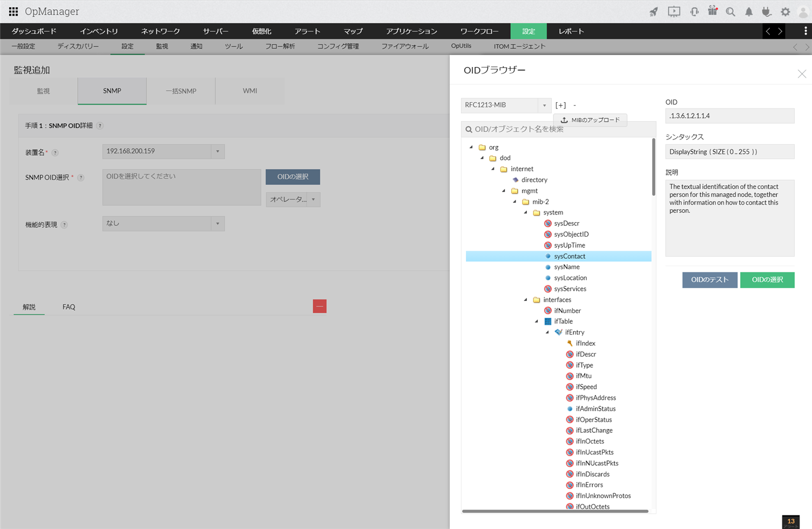The width and height of the screenshot is (812, 529).
Task: Close the OIDブラウザー panel
Action: click(802, 74)
